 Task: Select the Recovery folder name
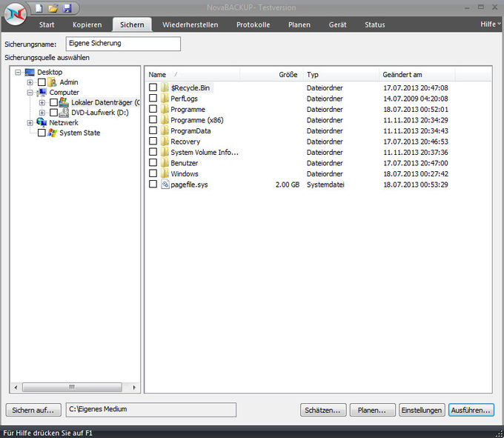click(x=185, y=142)
